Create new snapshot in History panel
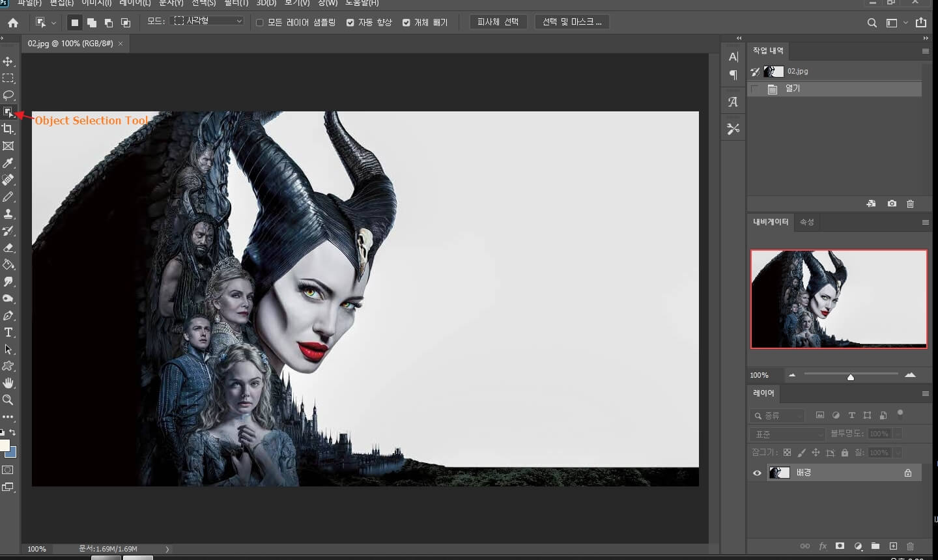Image resolution: width=938 pixels, height=560 pixels. [x=892, y=204]
